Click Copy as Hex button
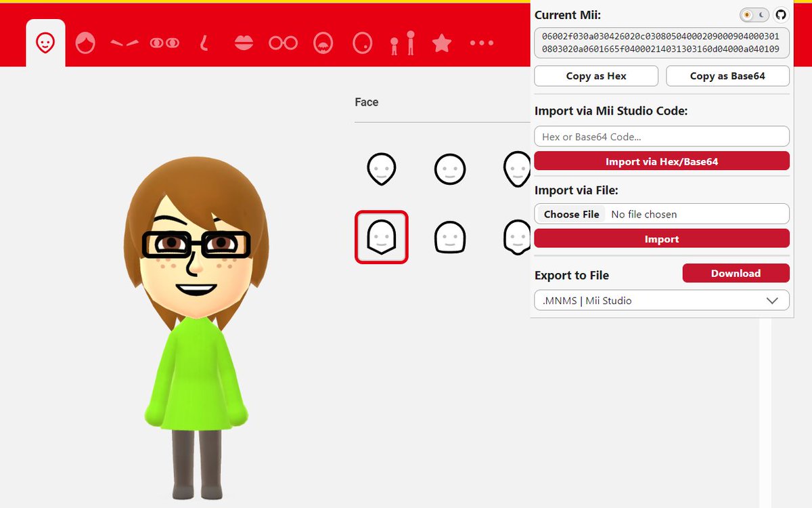This screenshot has height=508, width=812. (x=596, y=76)
